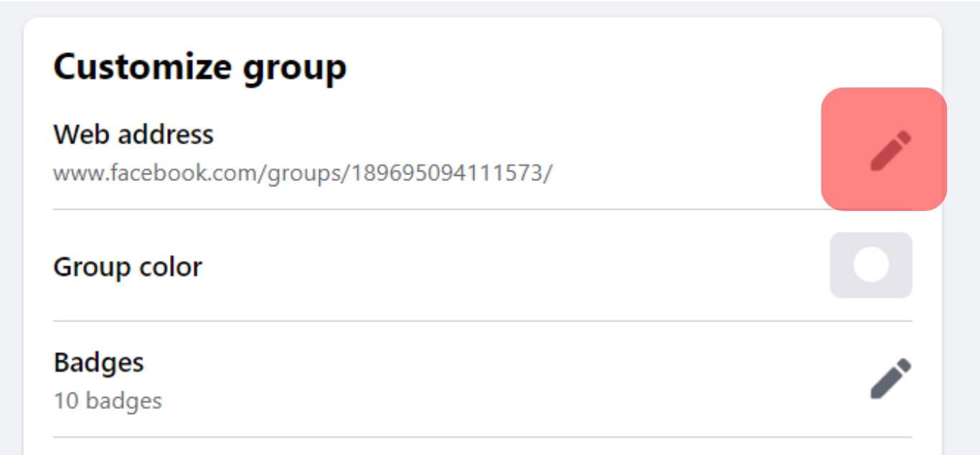Click the Badges label

(99, 362)
